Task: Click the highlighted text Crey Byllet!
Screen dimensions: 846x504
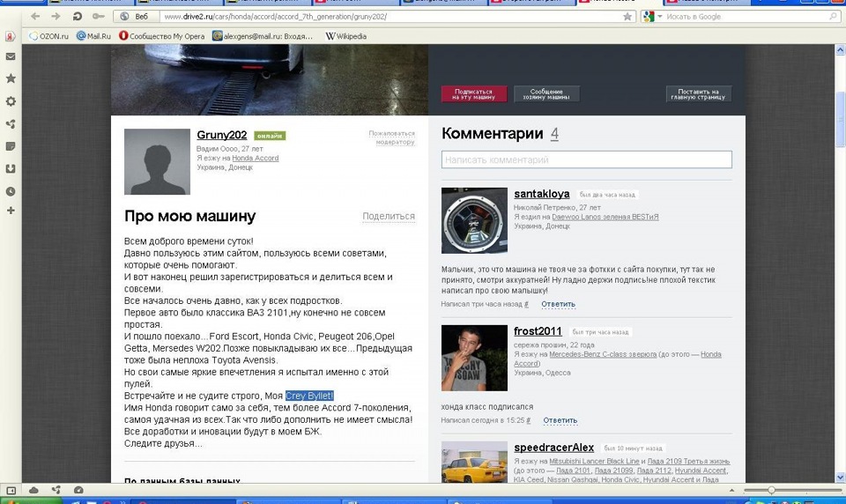Action: [x=309, y=397]
